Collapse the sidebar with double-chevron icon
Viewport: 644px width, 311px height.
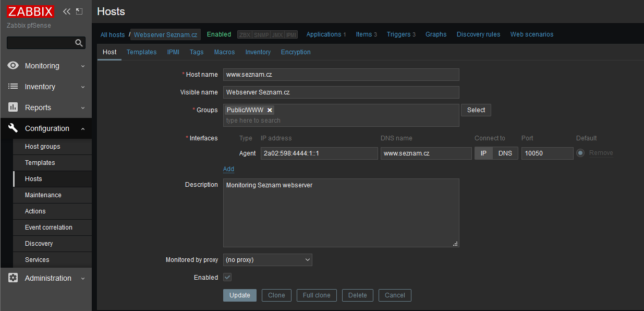click(x=67, y=11)
